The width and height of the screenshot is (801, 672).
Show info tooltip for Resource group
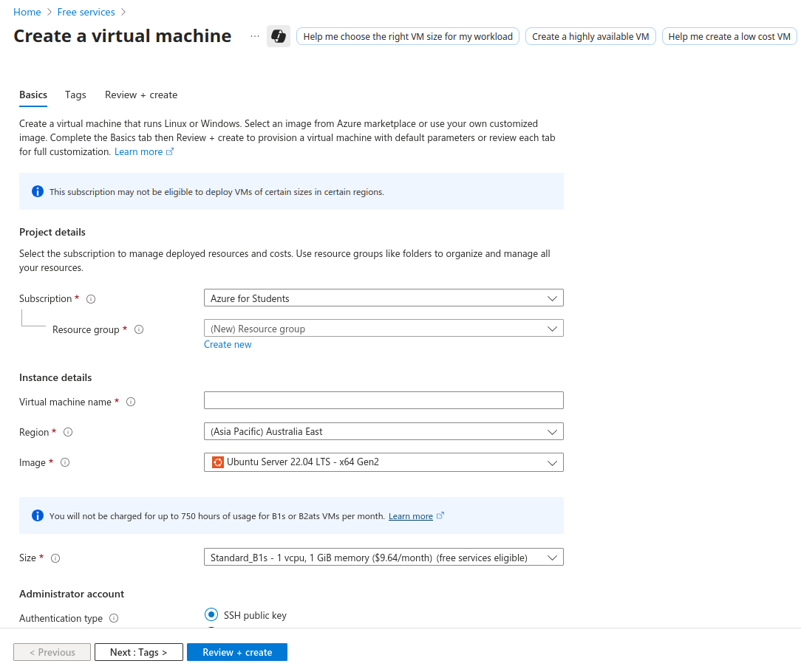click(x=139, y=329)
